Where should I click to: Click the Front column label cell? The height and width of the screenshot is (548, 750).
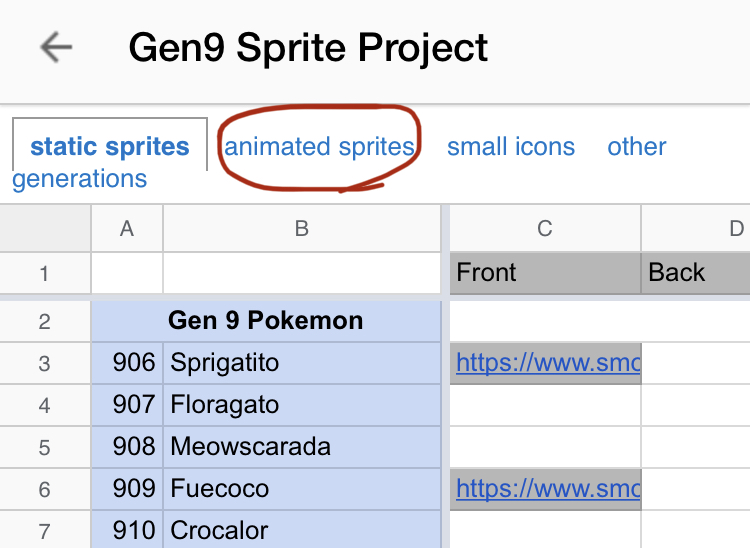pos(545,273)
